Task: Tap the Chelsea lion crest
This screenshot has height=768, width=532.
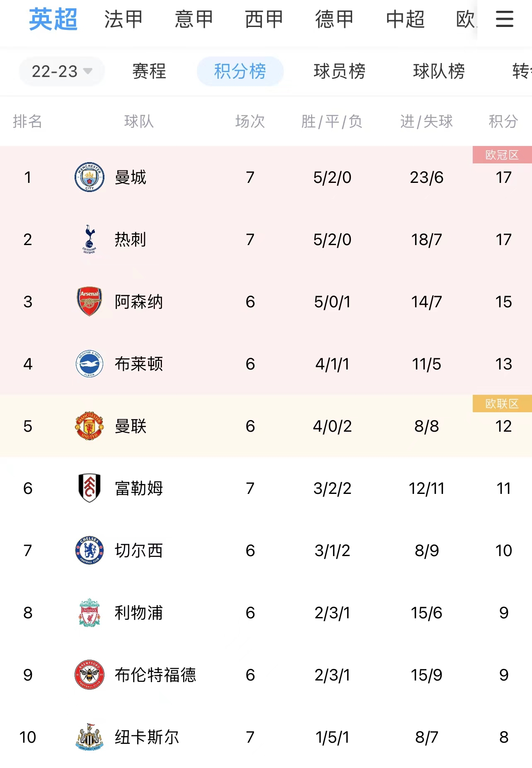Action: pos(89,550)
